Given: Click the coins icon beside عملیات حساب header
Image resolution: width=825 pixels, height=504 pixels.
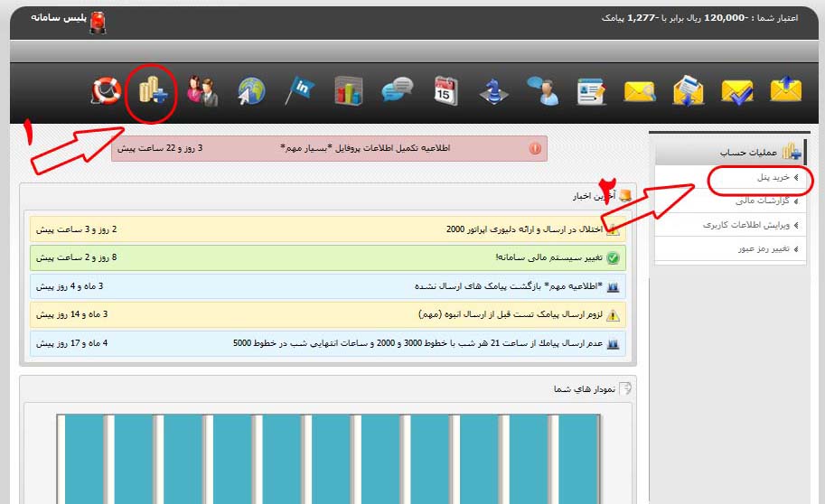Looking at the screenshot, I should coord(792,152).
